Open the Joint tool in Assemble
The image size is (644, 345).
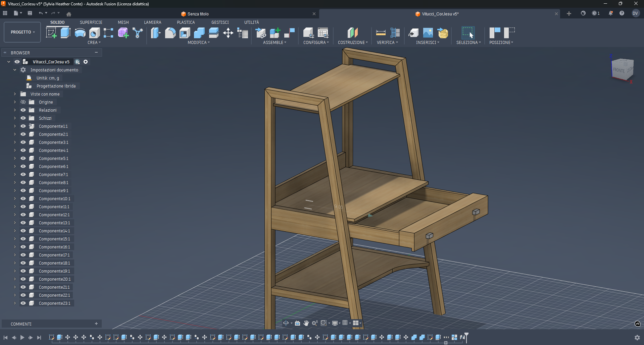[260, 33]
